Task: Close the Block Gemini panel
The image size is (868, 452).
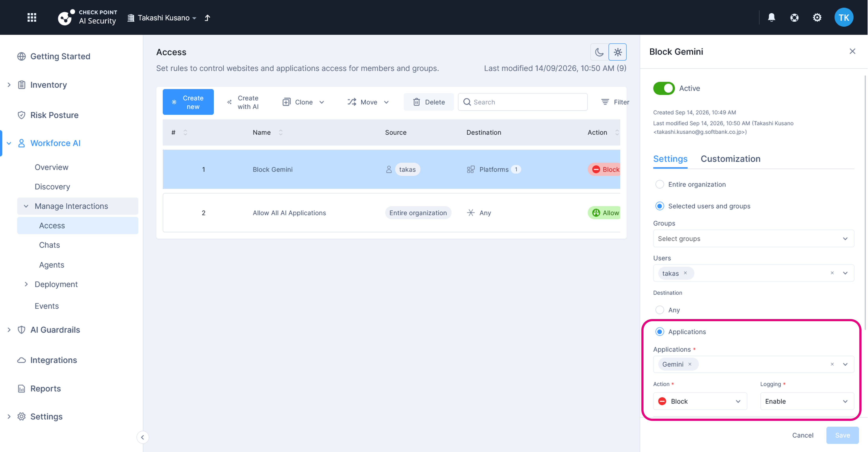Action: 852,51
